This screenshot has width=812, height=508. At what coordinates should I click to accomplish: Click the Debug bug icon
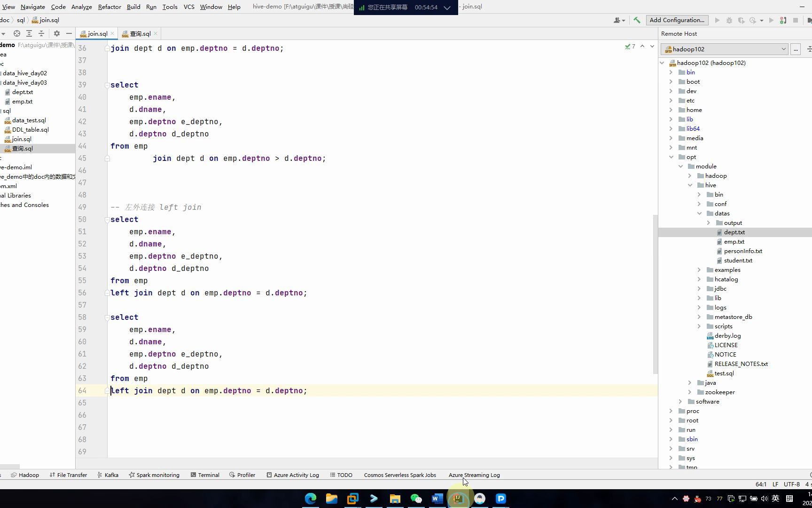pyautogui.click(x=729, y=20)
